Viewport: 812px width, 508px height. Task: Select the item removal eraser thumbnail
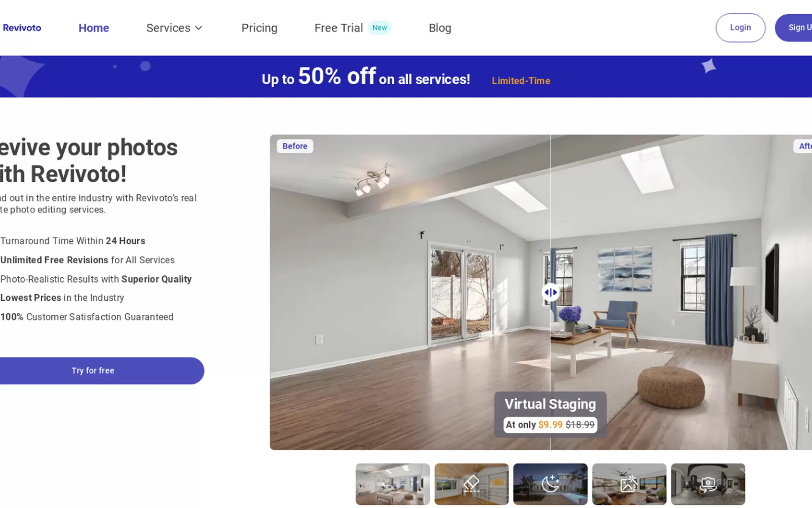[471, 484]
